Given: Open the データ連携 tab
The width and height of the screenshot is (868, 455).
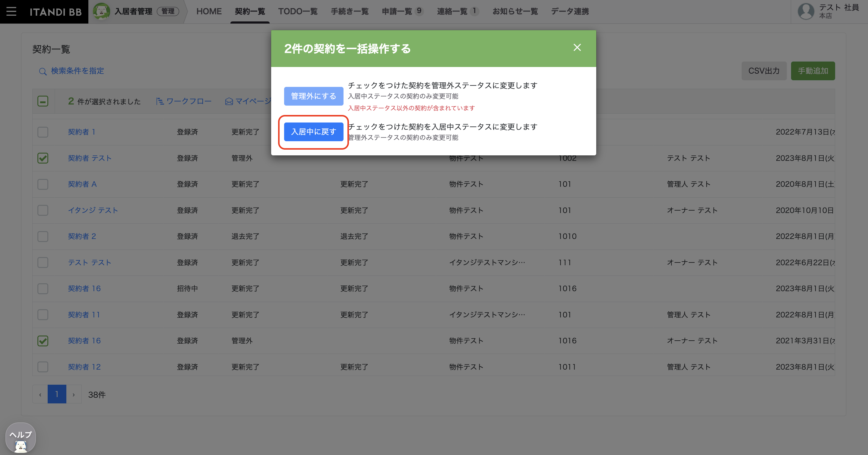Looking at the screenshot, I should point(570,11).
